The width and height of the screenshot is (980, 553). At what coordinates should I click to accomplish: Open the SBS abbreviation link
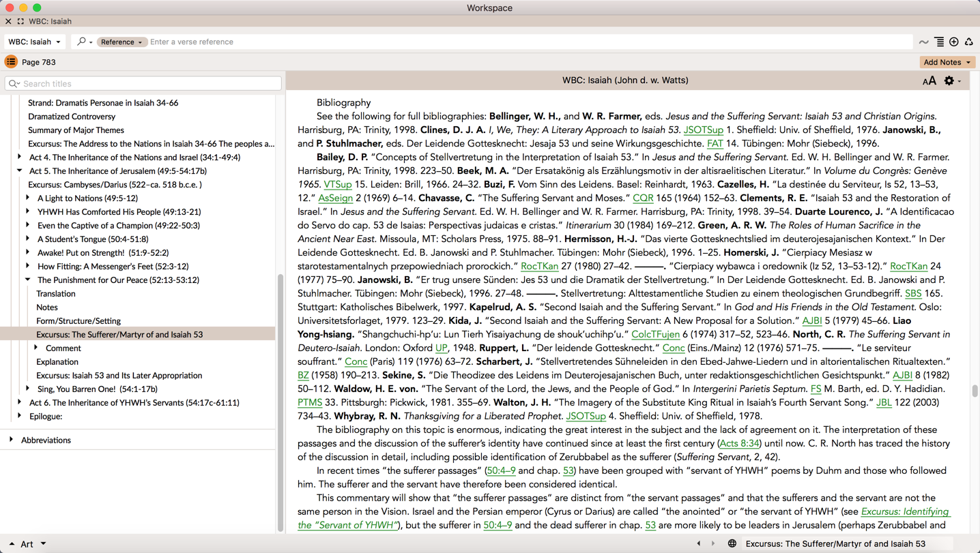913,293
